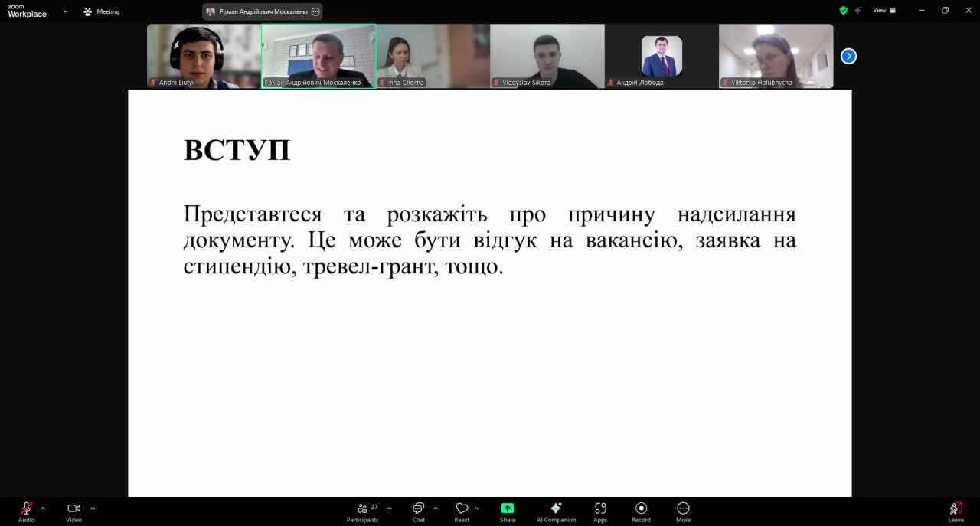Select Vladyslav Sikora video thumbnail
Viewport: 980px width, 526px height.
pyautogui.click(x=547, y=56)
